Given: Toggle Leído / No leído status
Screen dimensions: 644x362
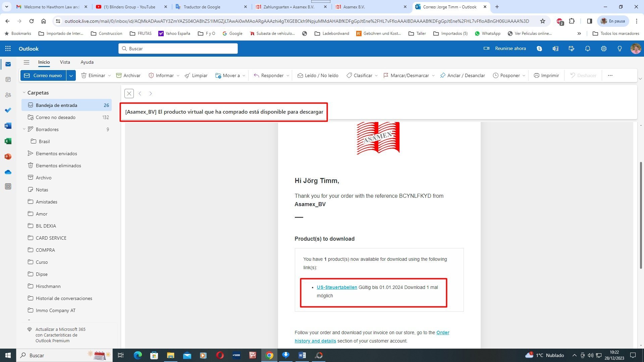Looking at the screenshot, I should click(x=318, y=75).
